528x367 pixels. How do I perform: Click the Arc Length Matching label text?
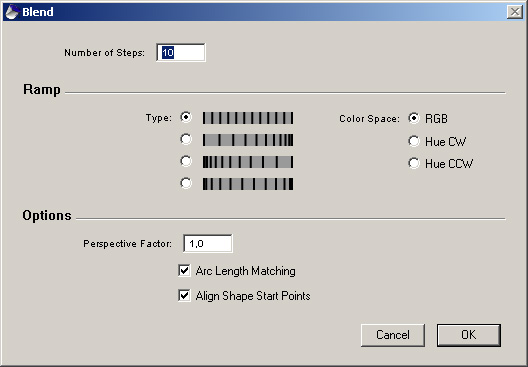click(x=245, y=271)
